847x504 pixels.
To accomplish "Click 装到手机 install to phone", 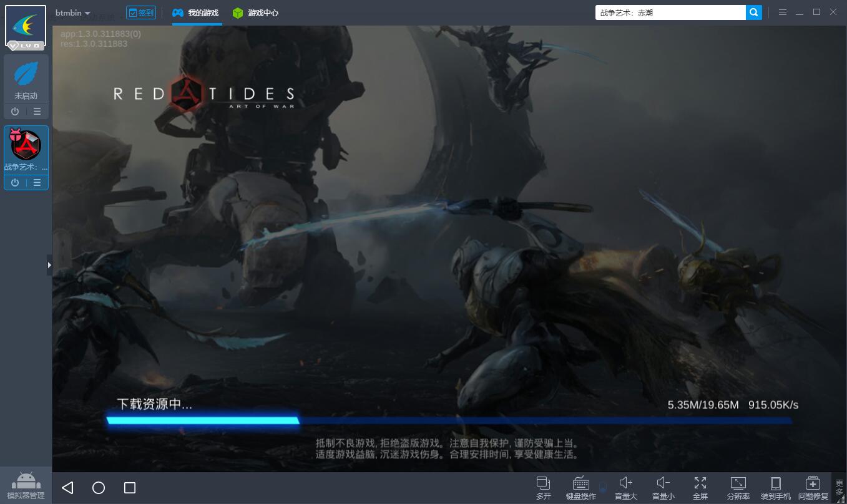I will click(775, 488).
